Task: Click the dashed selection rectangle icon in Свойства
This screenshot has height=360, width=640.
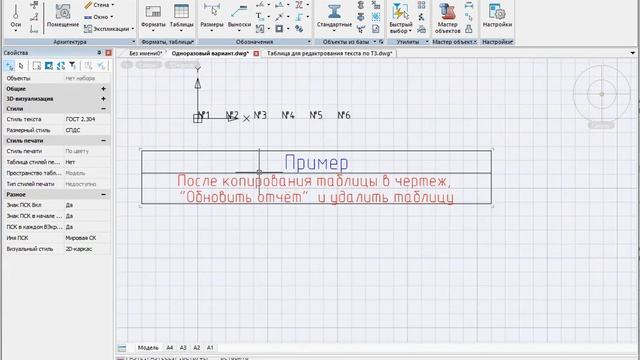Action: [x=37, y=66]
